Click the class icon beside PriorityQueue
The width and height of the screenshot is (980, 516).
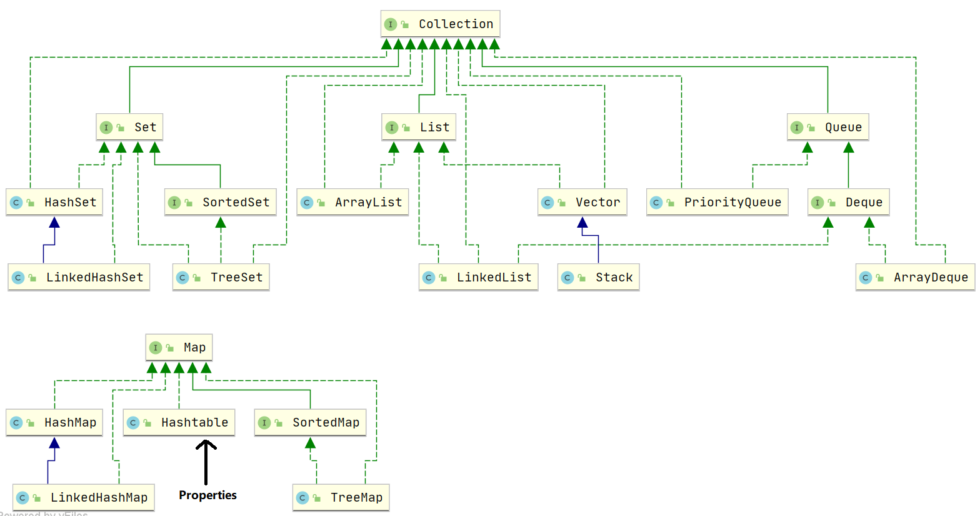[656, 203]
